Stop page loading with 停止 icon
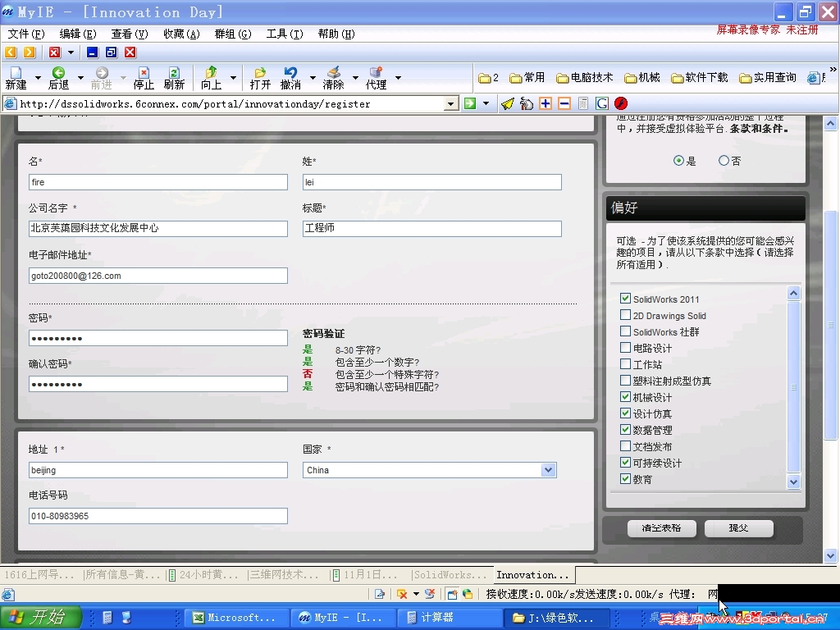 [144, 78]
